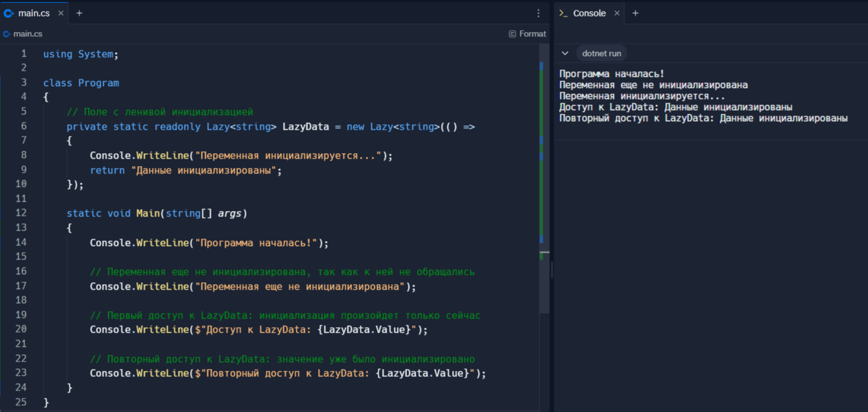Click the dotnet run command pill
The height and width of the screenshot is (412, 868).
601,53
